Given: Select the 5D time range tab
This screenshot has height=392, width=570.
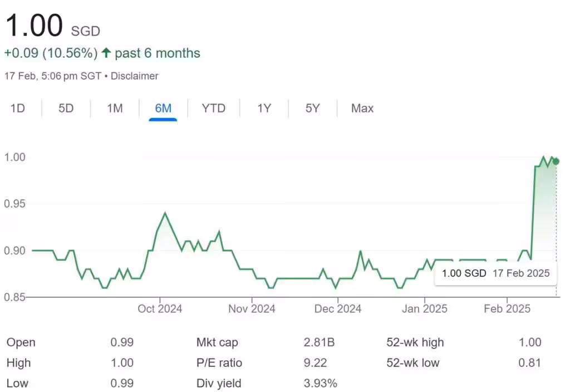Looking at the screenshot, I should 65,109.
